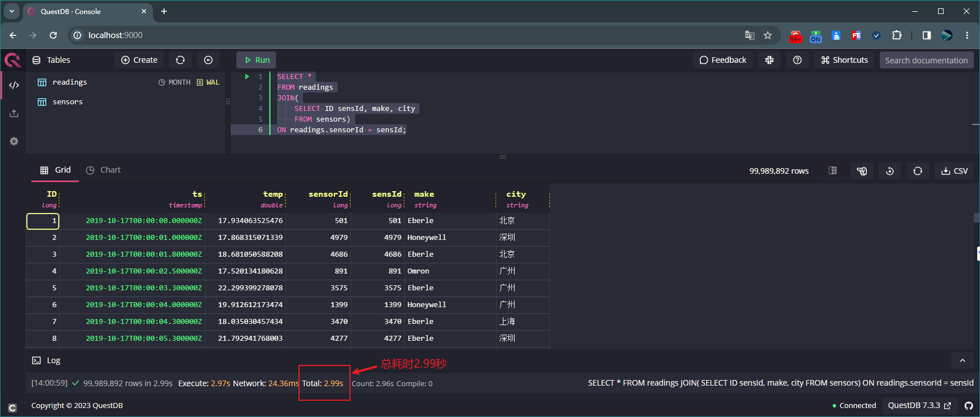Open QuestDB GitHub icon in footer
This screenshot has height=417, width=980.
pyautogui.click(x=969, y=406)
